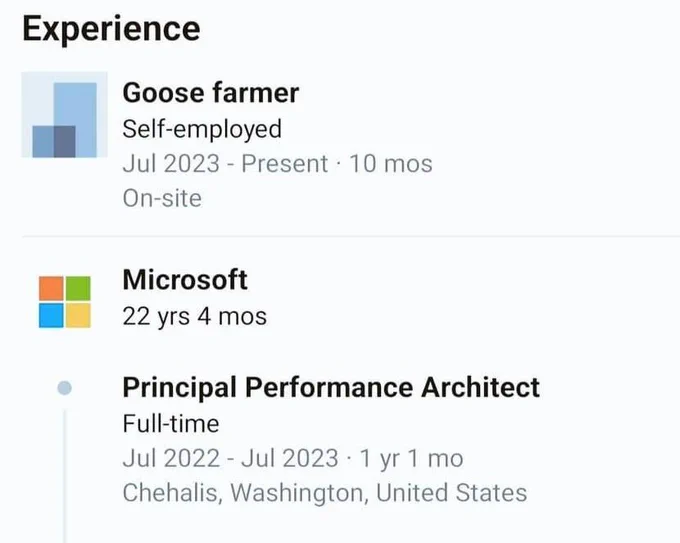Select the Experience section heading

coord(110,28)
